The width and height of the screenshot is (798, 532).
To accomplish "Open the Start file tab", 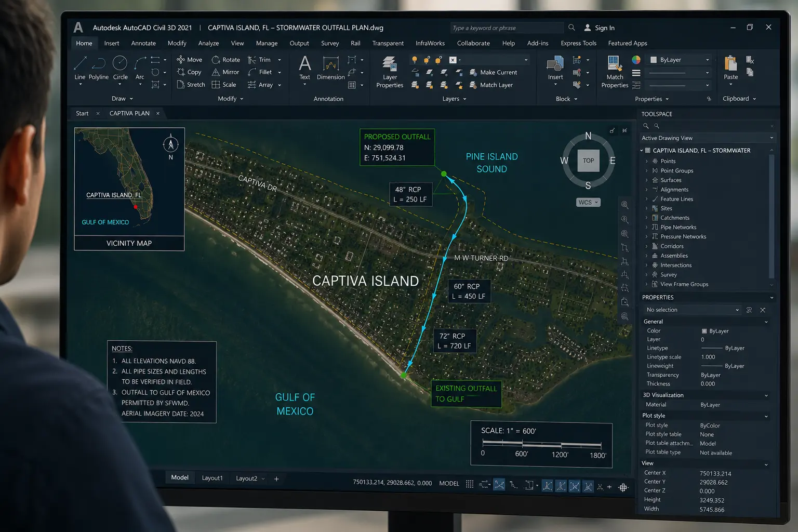I will pyautogui.click(x=82, y=113).
